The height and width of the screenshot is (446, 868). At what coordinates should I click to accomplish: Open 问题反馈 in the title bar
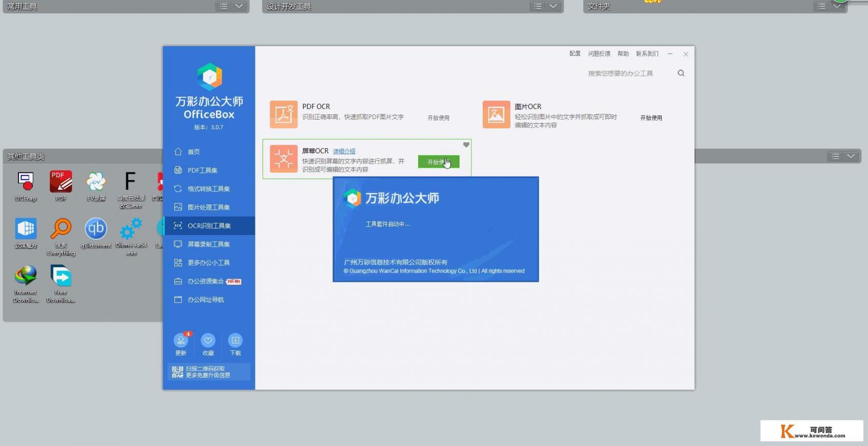point(599,53)
